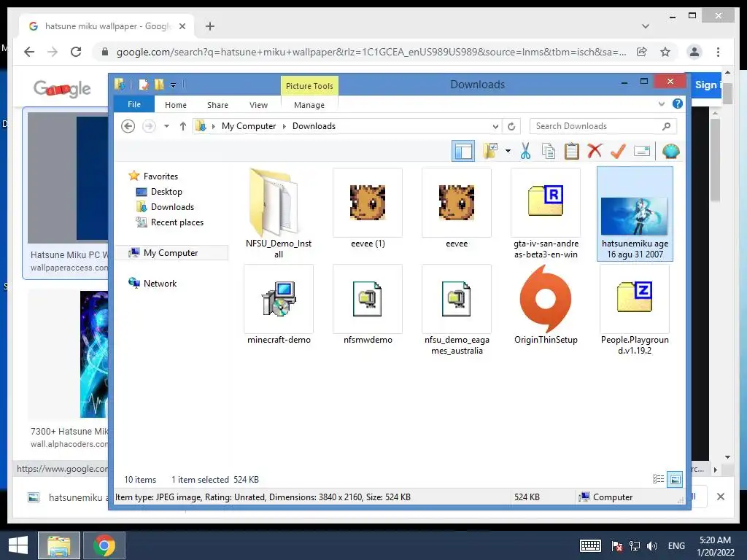
Task: Select nfsu_demo_eagames_australia file
Action: 457,310
